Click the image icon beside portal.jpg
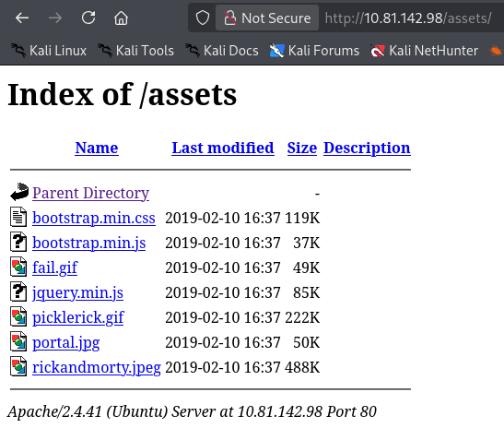This screenshot has height=440, width=504. 18,341
